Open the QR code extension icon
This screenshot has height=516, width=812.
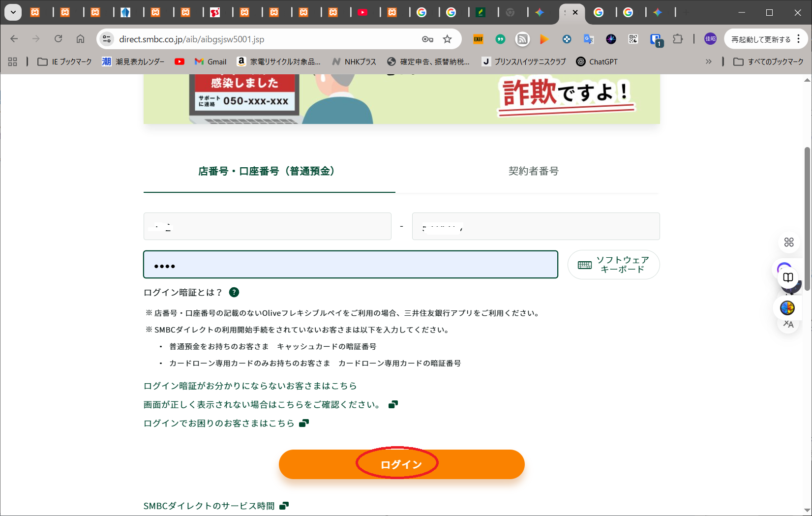tap(633, 39)
